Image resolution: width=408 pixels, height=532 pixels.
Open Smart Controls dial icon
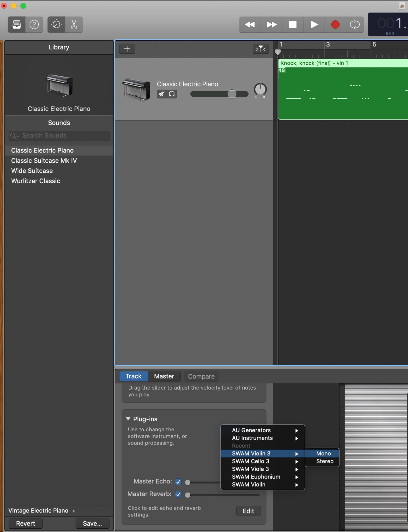pyautogui.click(x=56, y=25)
